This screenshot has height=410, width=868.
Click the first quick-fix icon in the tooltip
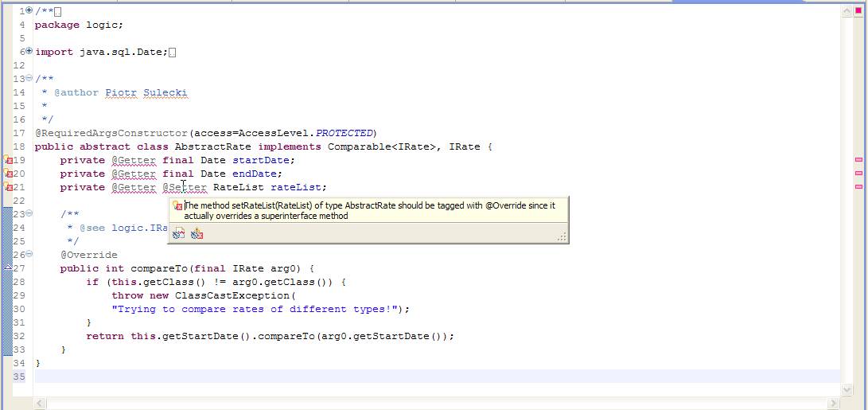[x=179, y=233]
